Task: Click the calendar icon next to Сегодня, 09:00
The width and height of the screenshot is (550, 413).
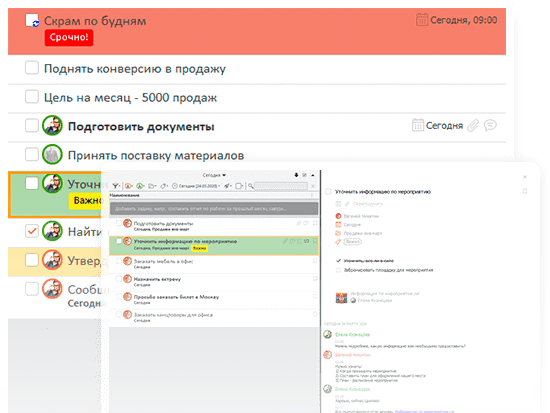Action: tap(422, 20)
